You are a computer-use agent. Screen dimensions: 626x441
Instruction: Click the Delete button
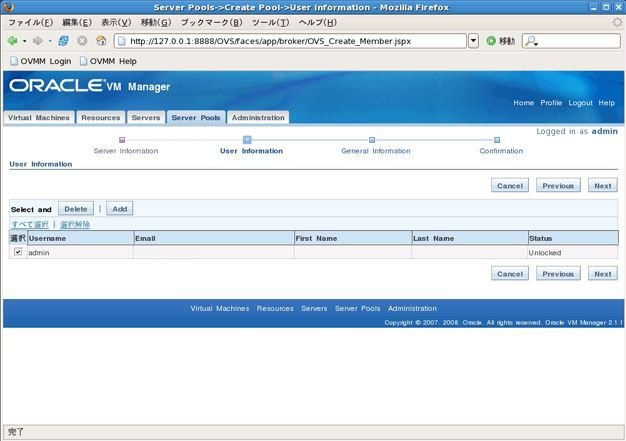point(76,209)
